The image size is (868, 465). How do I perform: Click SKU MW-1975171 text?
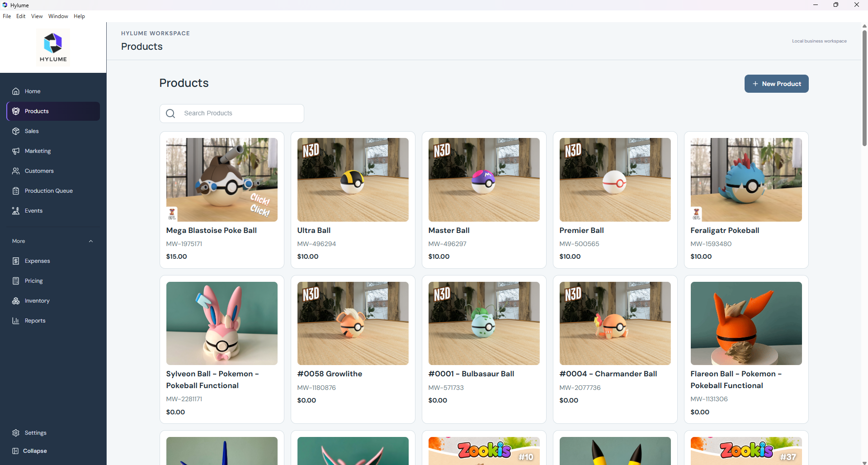184,244
